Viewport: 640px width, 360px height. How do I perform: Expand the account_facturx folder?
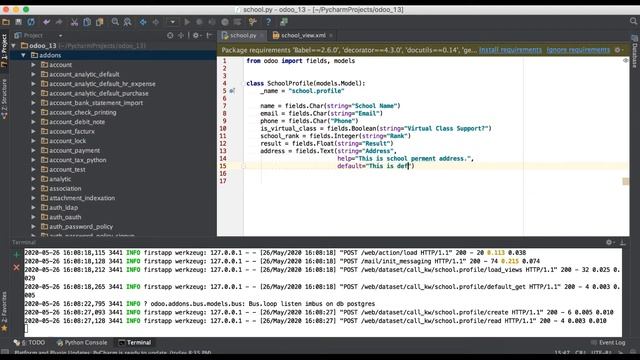pos(33,131)
